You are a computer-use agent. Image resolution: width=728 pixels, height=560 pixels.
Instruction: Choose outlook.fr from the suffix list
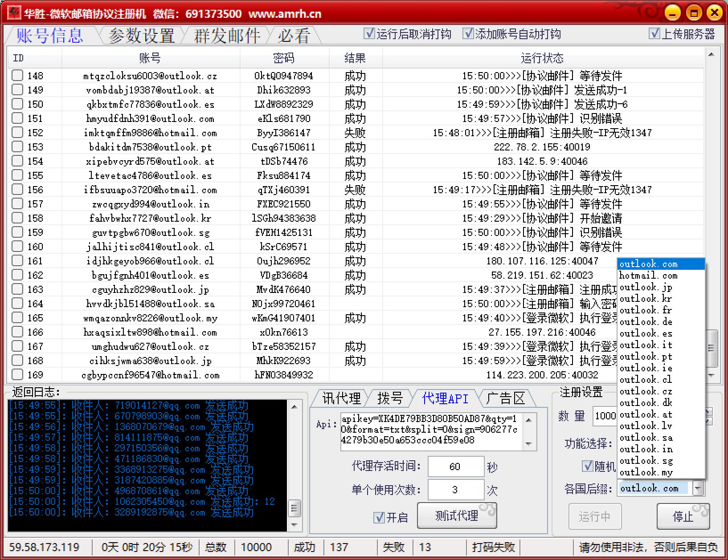(x=661, y=310)
